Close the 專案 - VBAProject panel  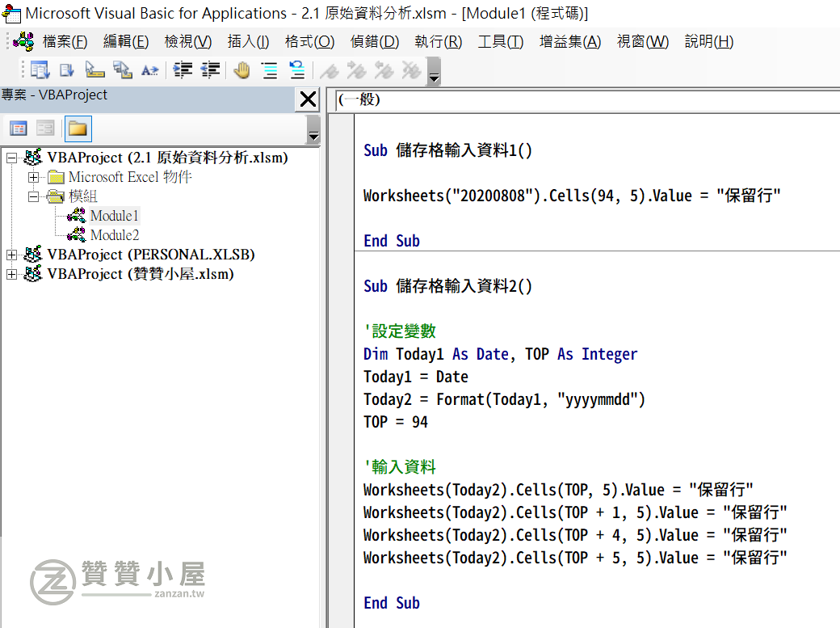pos(308,99)
